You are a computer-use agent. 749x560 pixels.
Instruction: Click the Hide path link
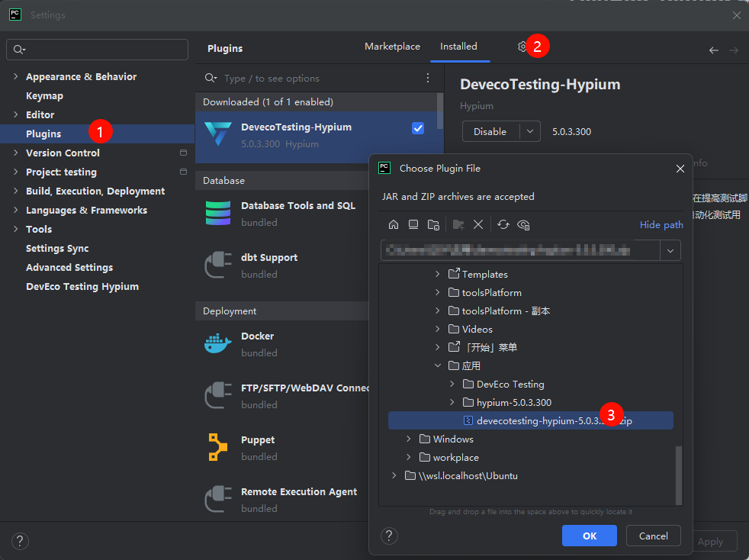pos(661,224)
